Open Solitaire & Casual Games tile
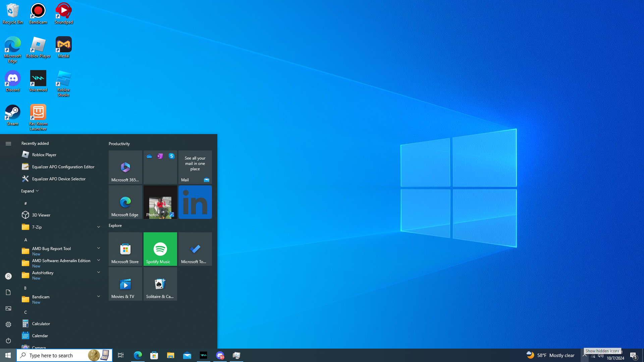This screenshot has height=362, width=644. point(160,284)
